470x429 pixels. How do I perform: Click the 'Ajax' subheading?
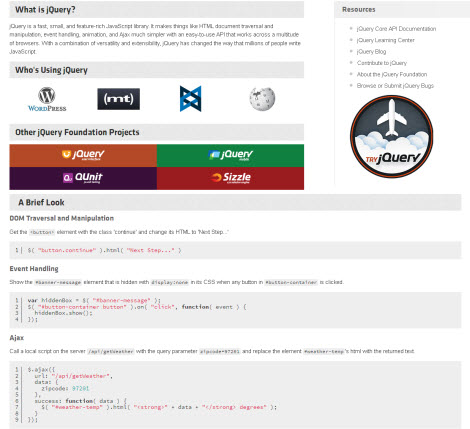coord(17,338)
